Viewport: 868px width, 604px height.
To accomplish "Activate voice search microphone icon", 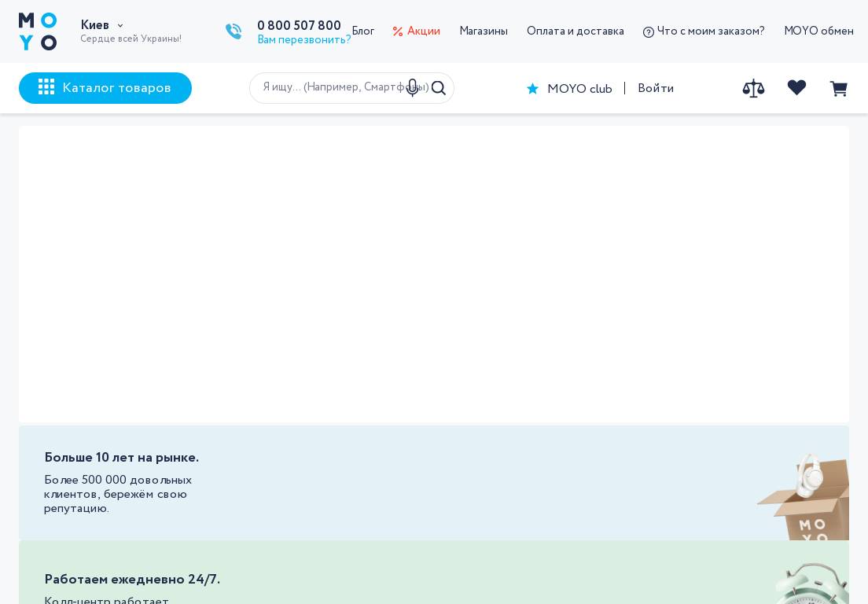I will [x=412, y=87].
